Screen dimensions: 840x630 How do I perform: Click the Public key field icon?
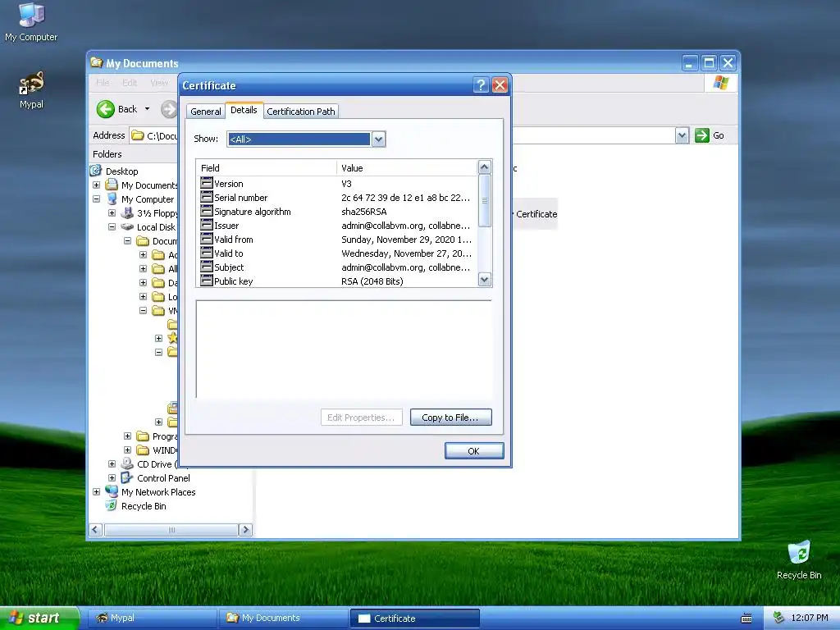pos(207,281)
